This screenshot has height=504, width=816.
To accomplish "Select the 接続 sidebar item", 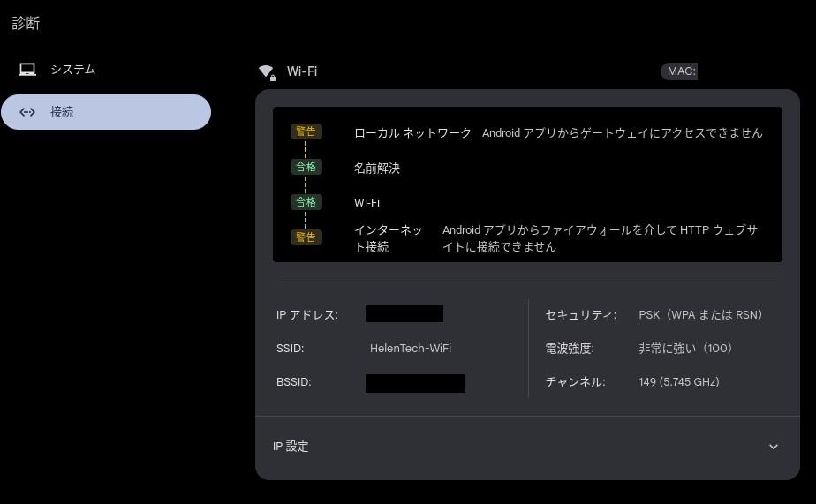I will [x=106, y=112].
